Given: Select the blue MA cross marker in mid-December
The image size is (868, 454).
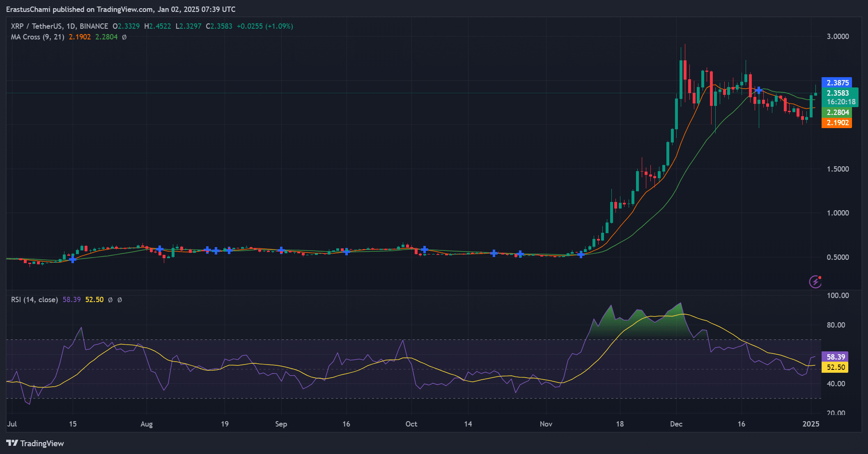Looking at the screenshot, I should click(759, 90).
